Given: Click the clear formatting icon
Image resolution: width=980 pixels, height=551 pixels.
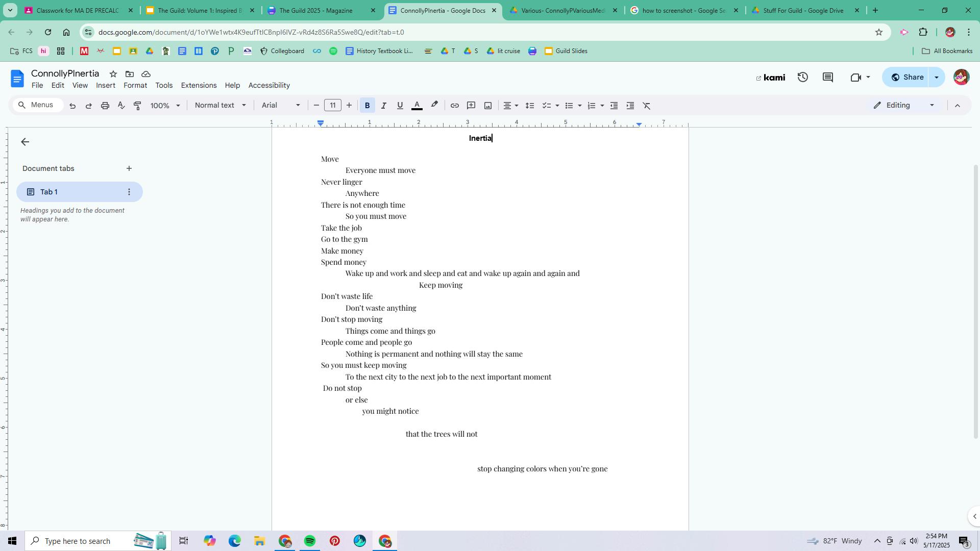Looking at the screenshot, I should tap(647, 106).
